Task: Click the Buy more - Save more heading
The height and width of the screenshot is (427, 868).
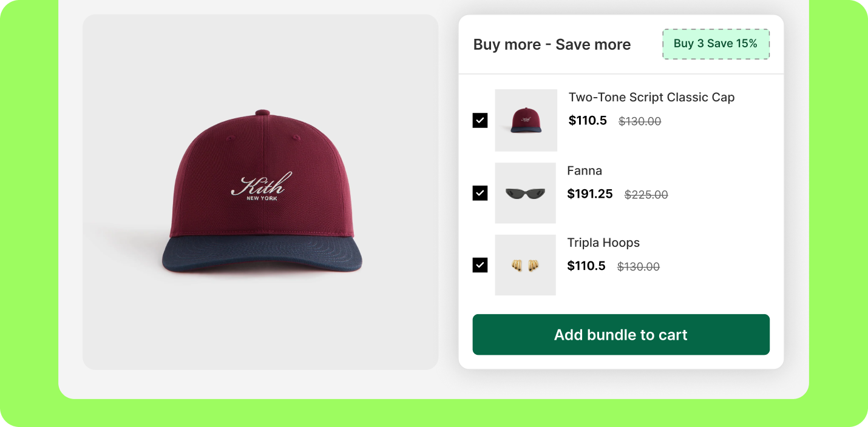Action: coord(552,44)
